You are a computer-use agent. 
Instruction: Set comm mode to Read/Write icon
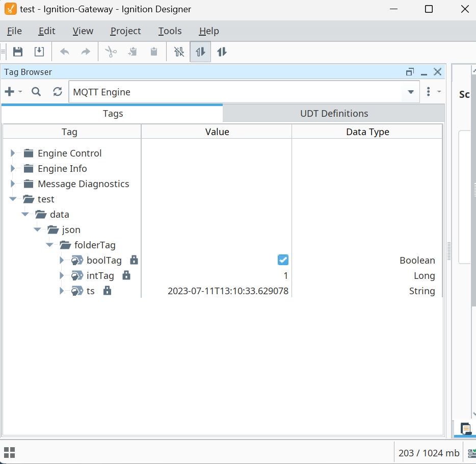[222, 51]
